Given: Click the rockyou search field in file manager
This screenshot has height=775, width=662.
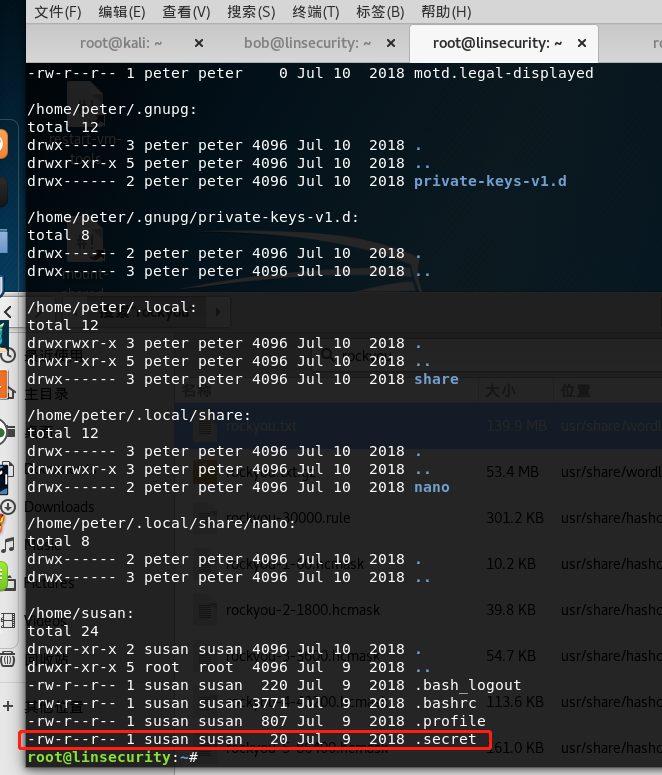Looking at the screenshot, I should (489, 355).
